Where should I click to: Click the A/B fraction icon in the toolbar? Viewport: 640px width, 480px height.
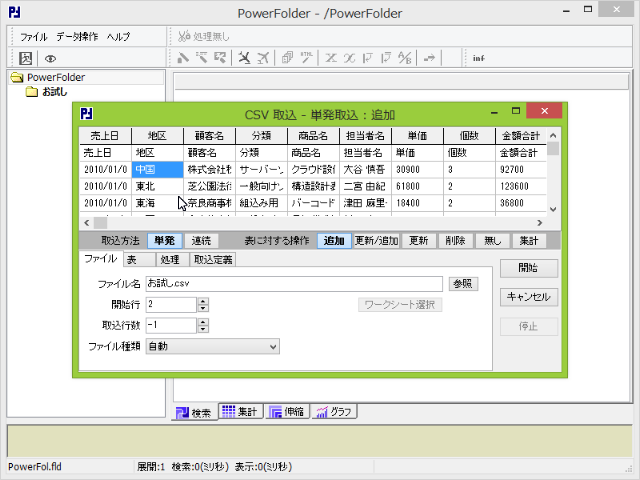tap(405, 58)
